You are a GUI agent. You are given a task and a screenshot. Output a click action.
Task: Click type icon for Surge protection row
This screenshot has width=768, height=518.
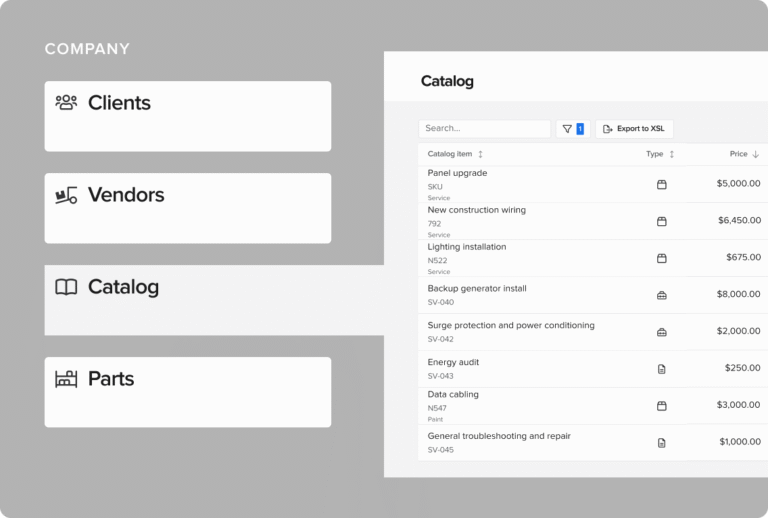[x=662, y=332]
